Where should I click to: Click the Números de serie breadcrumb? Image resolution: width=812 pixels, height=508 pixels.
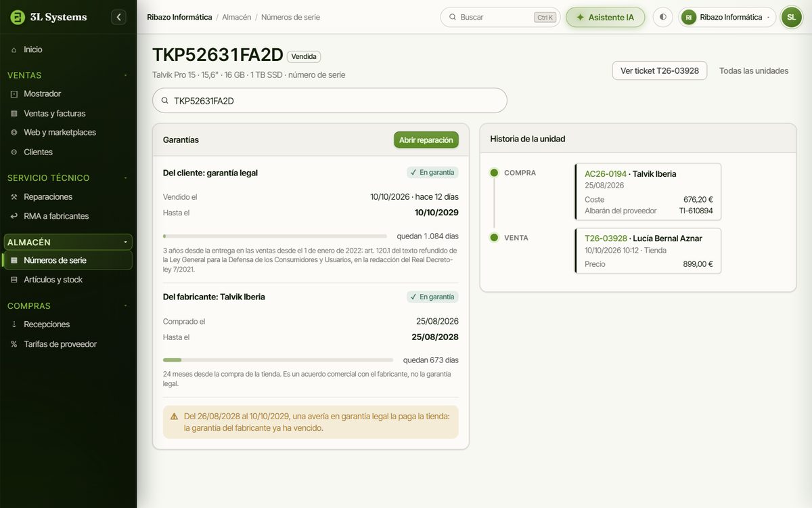point(290,17)
